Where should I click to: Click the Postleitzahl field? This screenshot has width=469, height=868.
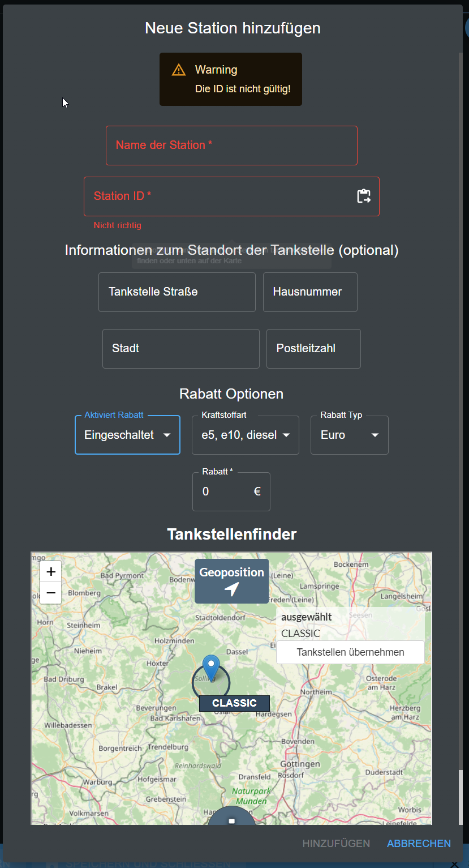click(x=313, y=349)
